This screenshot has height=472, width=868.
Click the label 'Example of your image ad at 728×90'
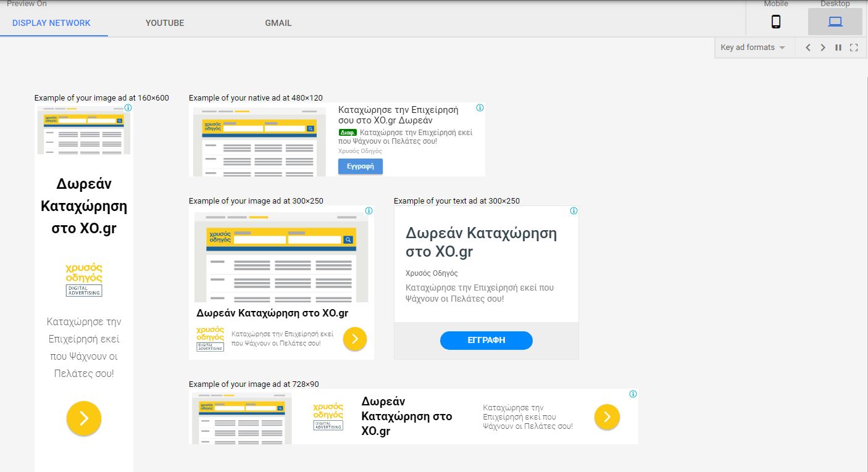(x=254, y=384)
